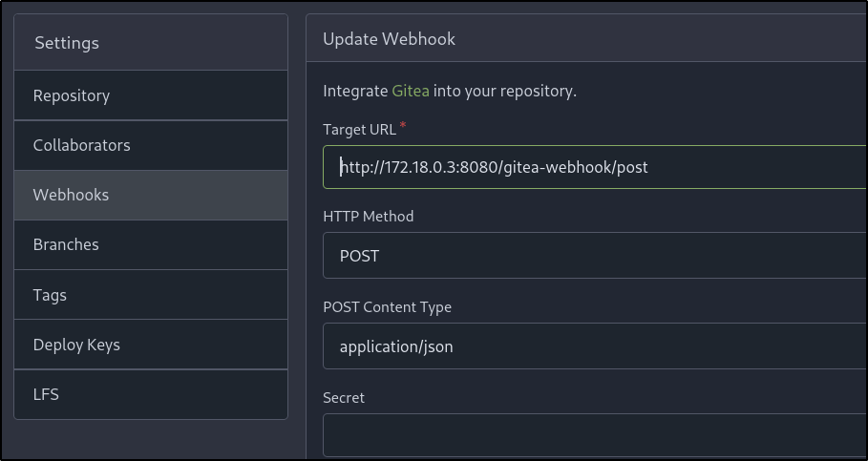868x461 pixels.
Task: Click into the Target URL field
Action: click(592, 168)
